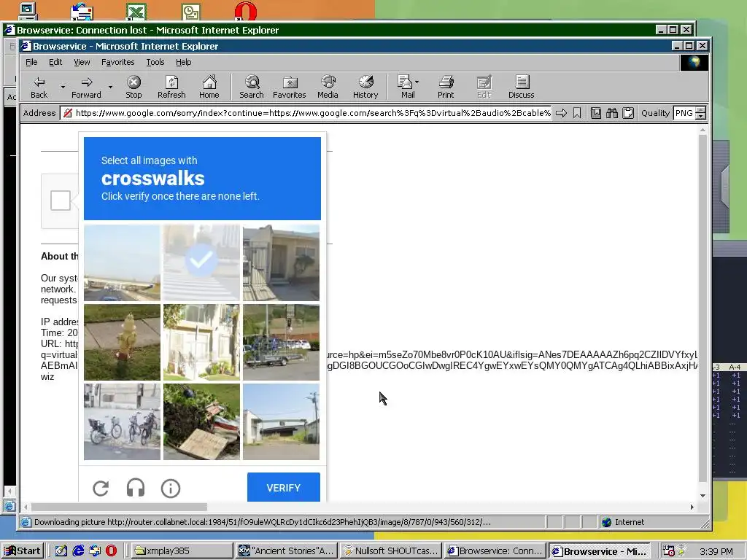Launch Internet Explorer from quick launch
Screen dimensions: 747x560
tap(78, 551)
